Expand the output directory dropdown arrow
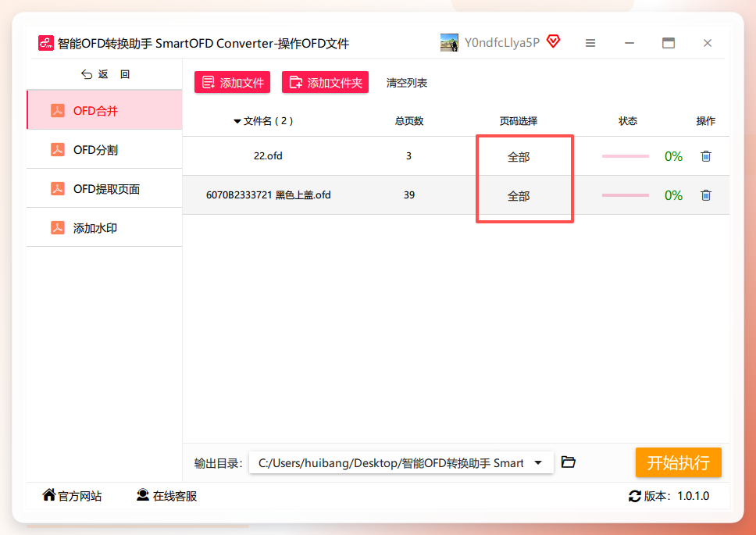756x535 pixels. coord(538,462)
